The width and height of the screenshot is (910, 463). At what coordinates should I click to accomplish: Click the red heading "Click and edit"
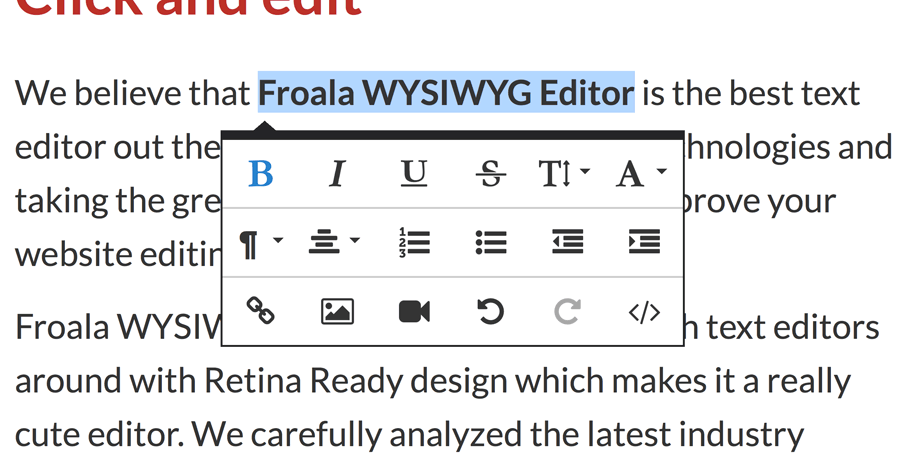189,7
